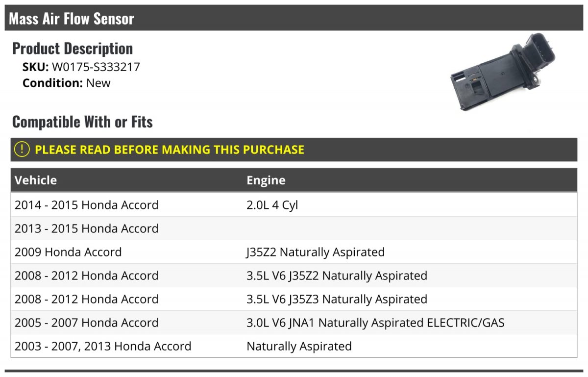Click the Engine column header
Viewport: 588px width, 377px height.
coord(266,180)
